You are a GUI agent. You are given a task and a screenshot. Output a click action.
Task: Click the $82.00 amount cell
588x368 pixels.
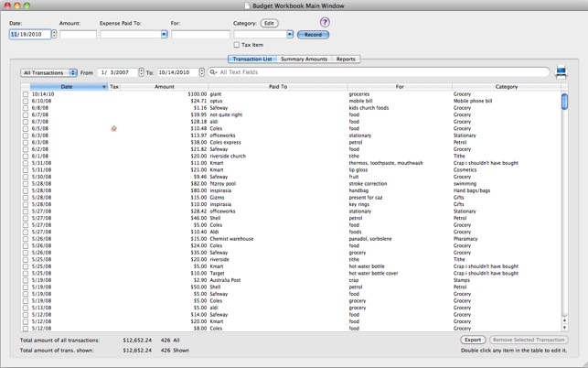pos(198,184)
